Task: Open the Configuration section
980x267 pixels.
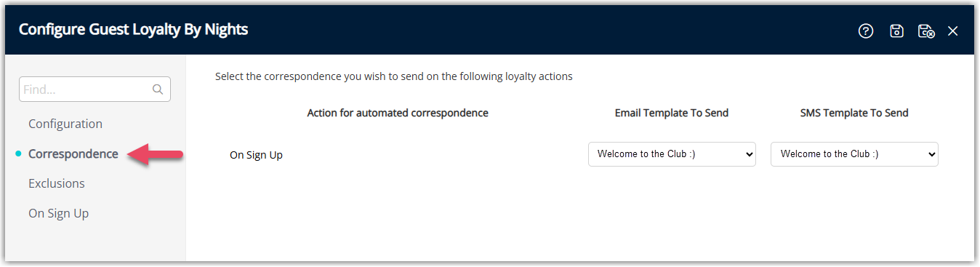Action: pos(65,124)
